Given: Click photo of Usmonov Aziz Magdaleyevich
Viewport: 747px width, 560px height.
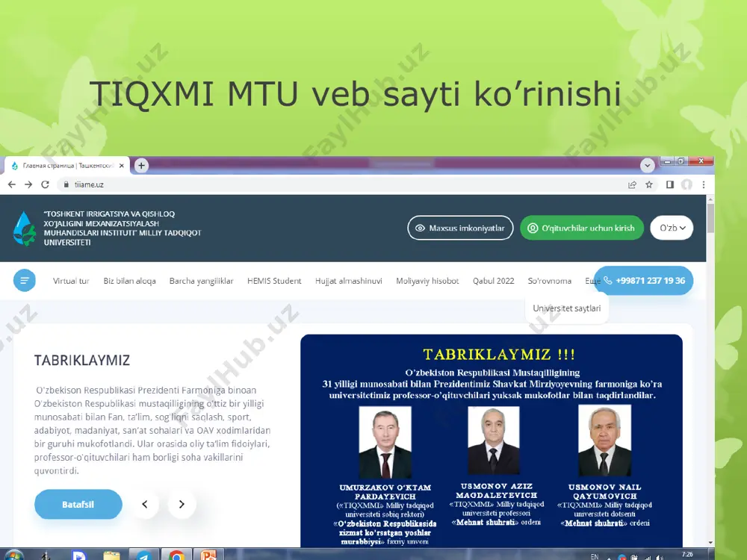Looking at the screenshot, I should pos(494,441).
